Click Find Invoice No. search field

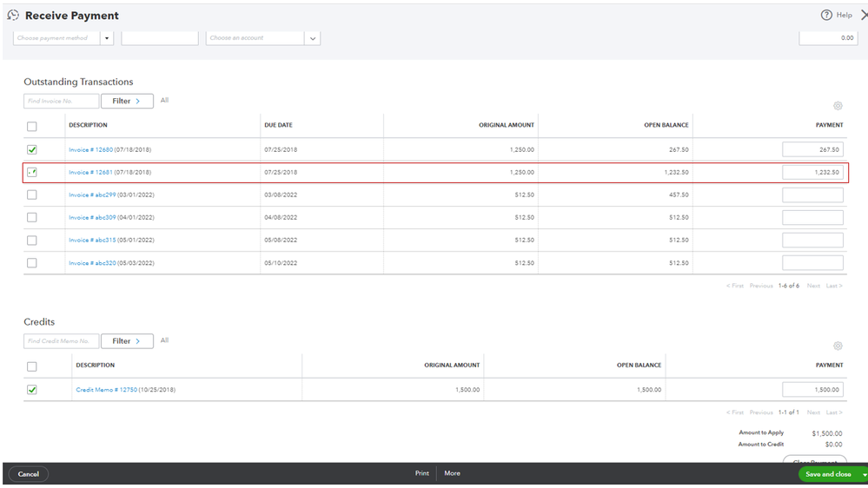click(x=62, y=102)
